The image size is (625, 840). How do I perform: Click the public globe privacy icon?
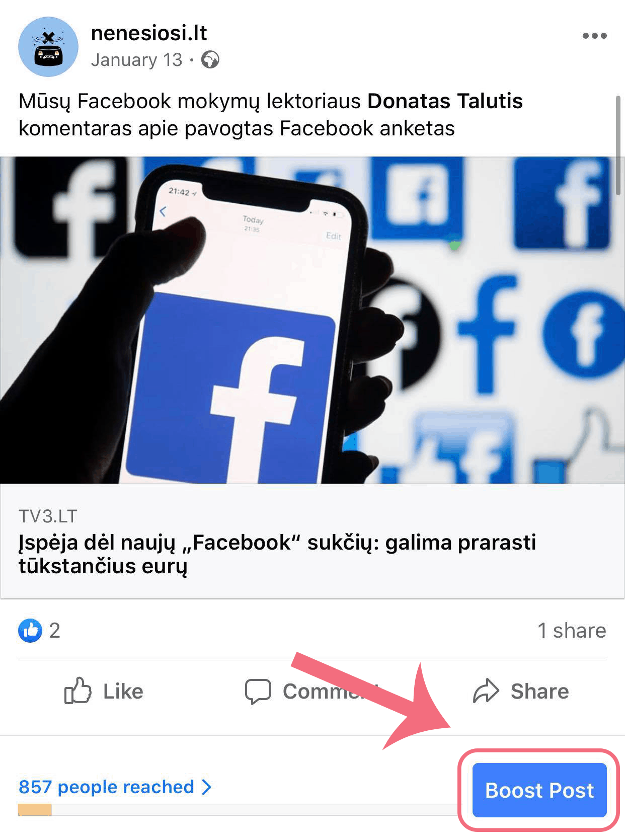210,60
